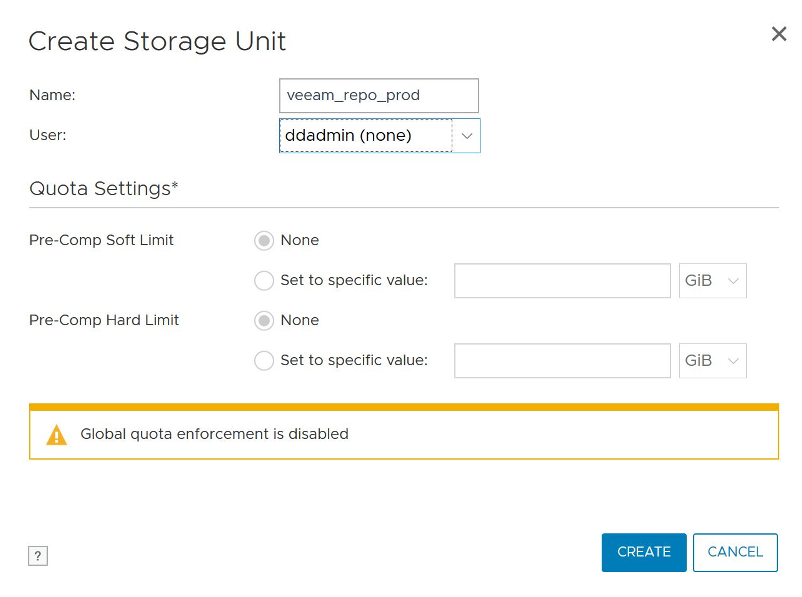Click the Soft Limit value text box
This screenshot has height=597, width=802.
(x=562, y=280)
